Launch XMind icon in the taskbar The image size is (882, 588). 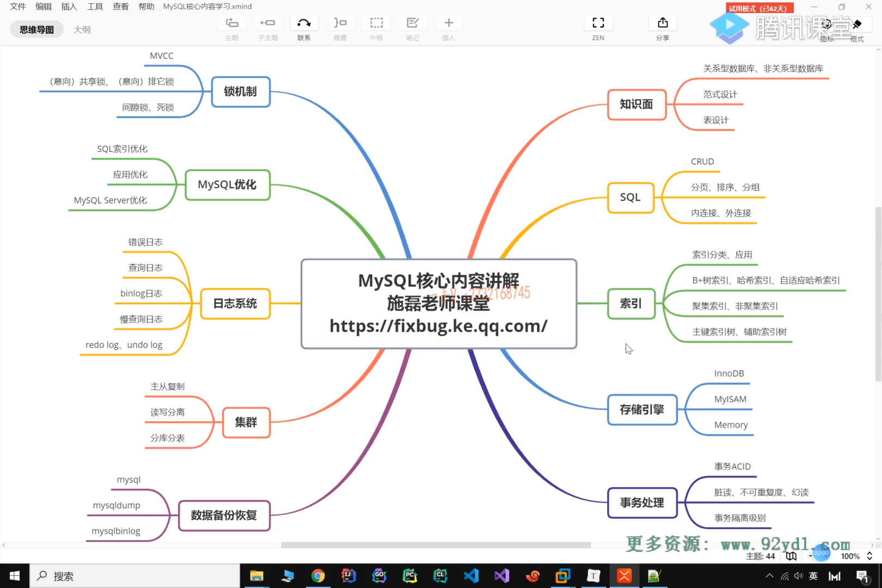click(x=623, y=575)
